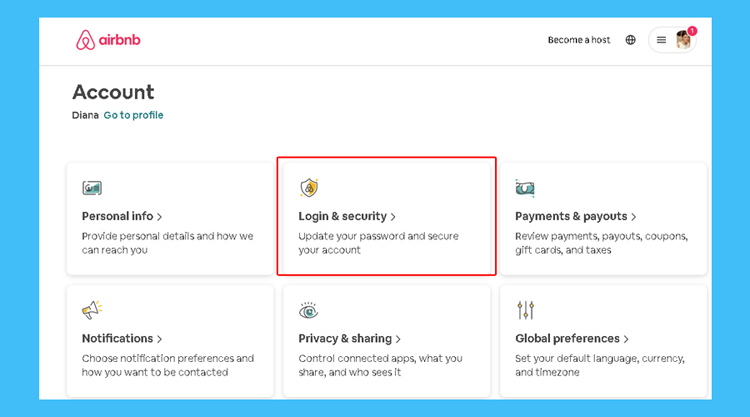
Task: Click the Payments & payouts cash icon
Action: pos(525,188)
